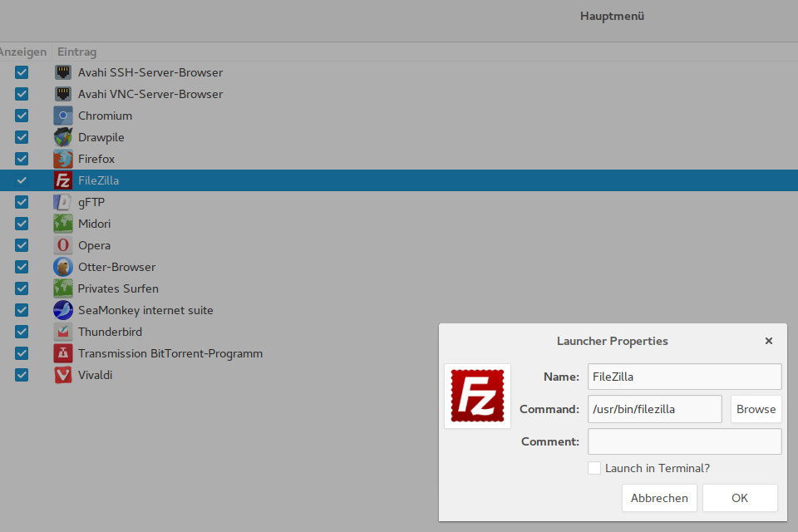798x532 pixels.
Task: Select the Midori entry text
Action: coord(94,224)
